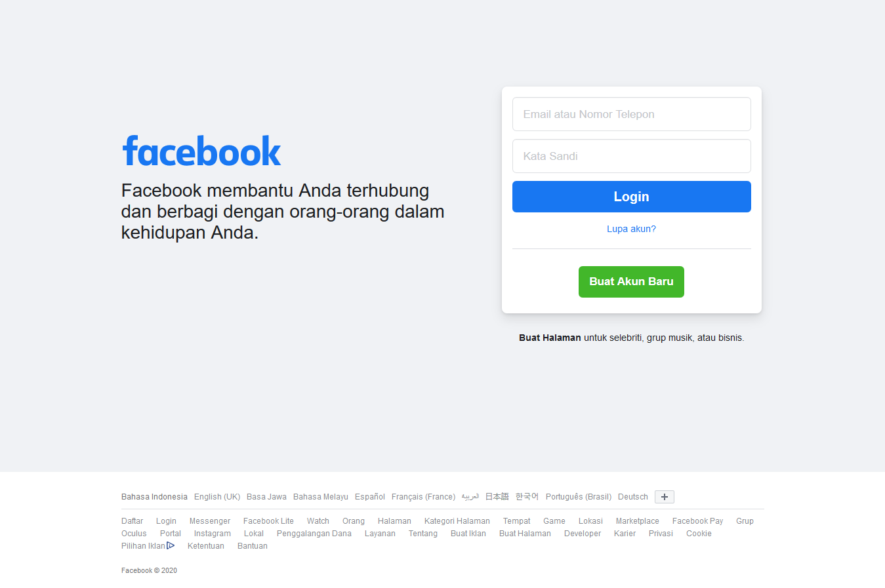Switch language to Português (Brasil)
Viewport: 885px width, 588px height.
579,497
